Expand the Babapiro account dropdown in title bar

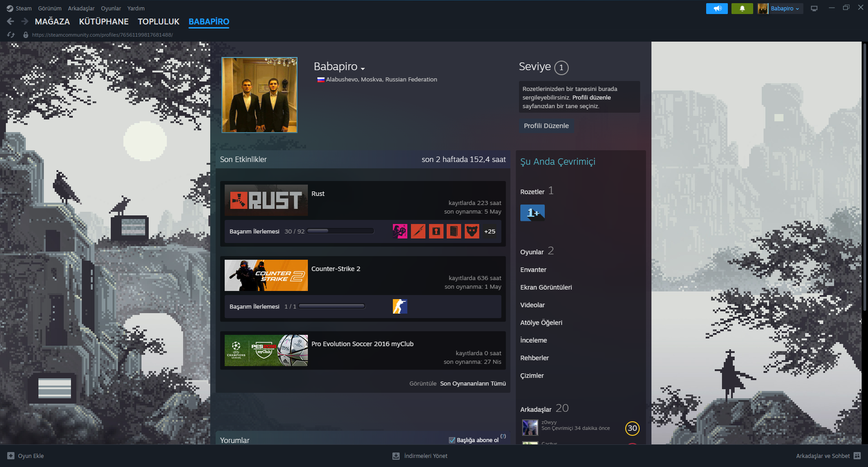785,8
